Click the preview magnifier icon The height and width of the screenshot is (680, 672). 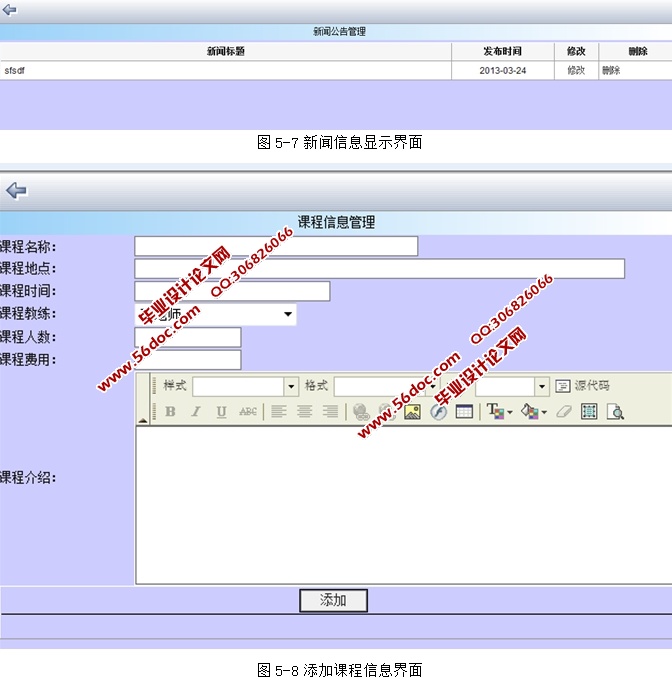coord(615,412)
